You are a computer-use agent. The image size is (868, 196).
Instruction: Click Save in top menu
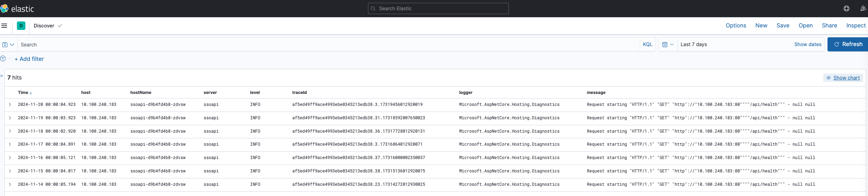point(783,26)
